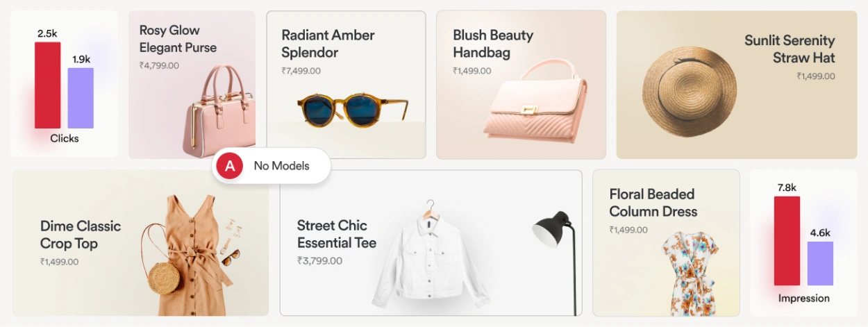Click the red 7.8k Impression bar
The width and height of the screenshot is (868, 327).
(787, 240)
